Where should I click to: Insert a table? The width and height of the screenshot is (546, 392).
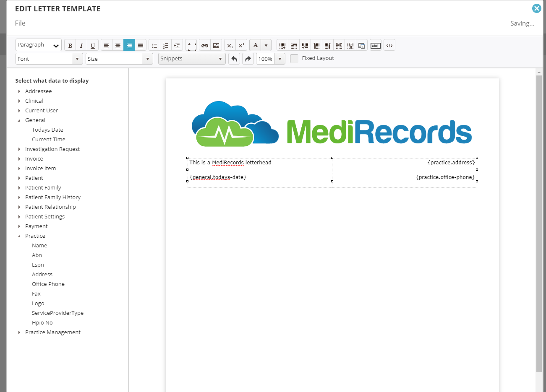(282, 45)
